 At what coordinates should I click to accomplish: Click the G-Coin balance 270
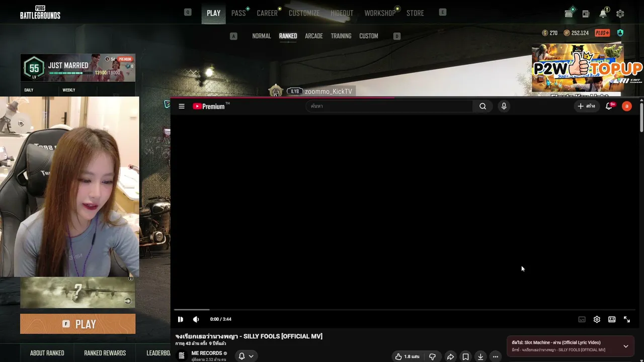click(549, 33)
